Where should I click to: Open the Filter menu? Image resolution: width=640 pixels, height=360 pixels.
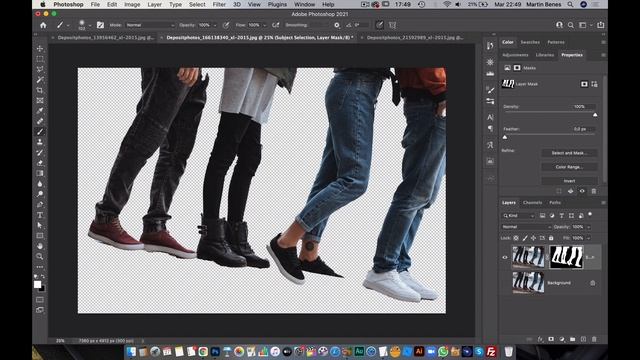point(219,4)
